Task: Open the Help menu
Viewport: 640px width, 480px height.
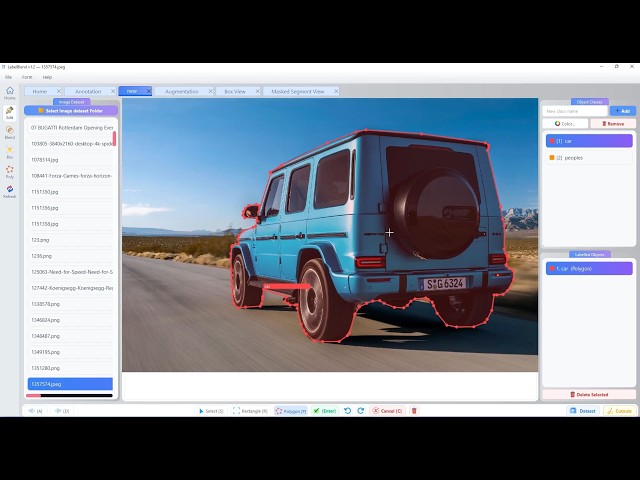Action: [47, 77]
